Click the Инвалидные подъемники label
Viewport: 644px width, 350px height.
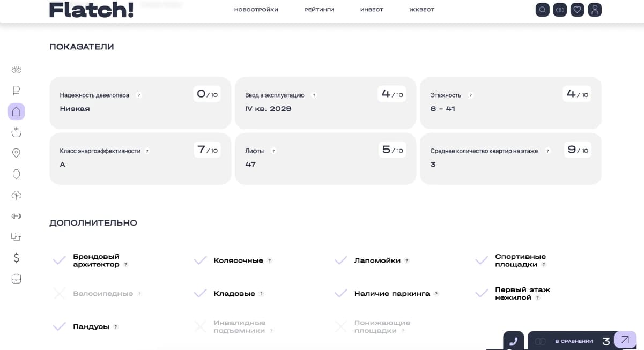coord(240,327)
